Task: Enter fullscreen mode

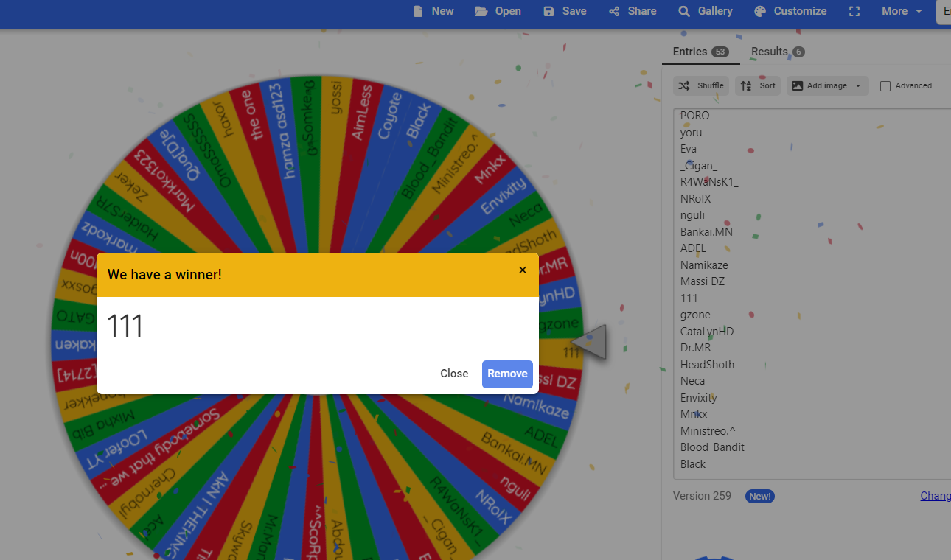Action: pos(854,11)
